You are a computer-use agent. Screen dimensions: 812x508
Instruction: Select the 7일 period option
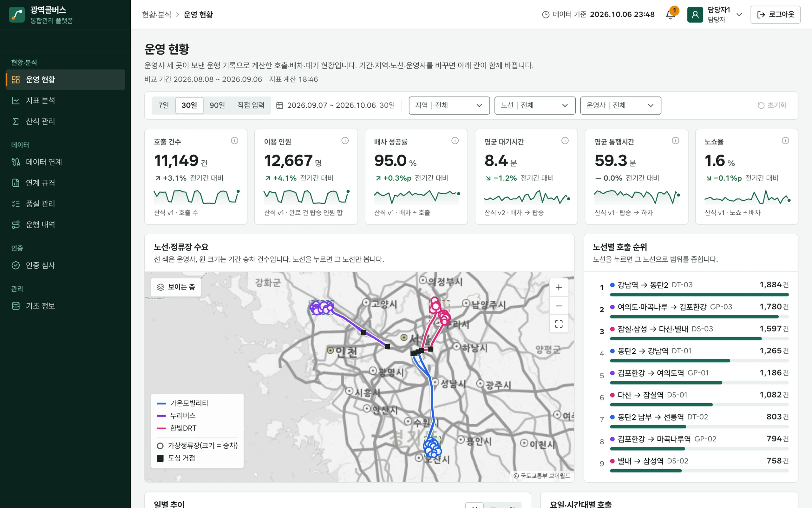click(164, 105)
